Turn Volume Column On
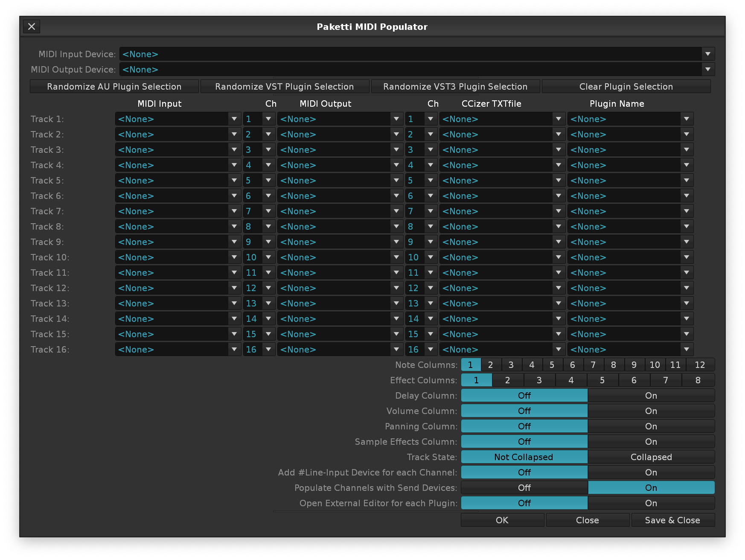Screen dimensions: 745x560 (x=651, y=411)
